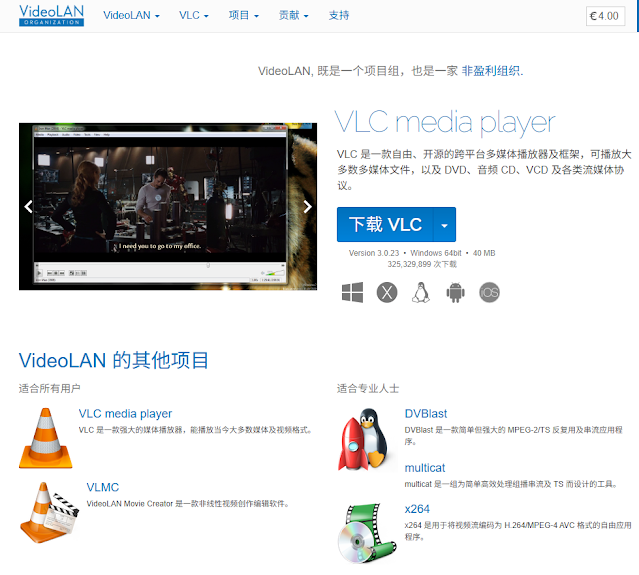Click the VLC player screenshot in carousel
Viewport: 639px width, 575px height.
coord(168,206)
